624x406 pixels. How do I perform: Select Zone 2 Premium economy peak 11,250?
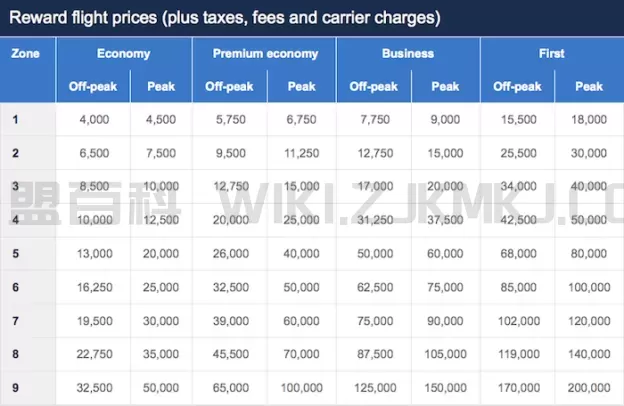point(301,153)
